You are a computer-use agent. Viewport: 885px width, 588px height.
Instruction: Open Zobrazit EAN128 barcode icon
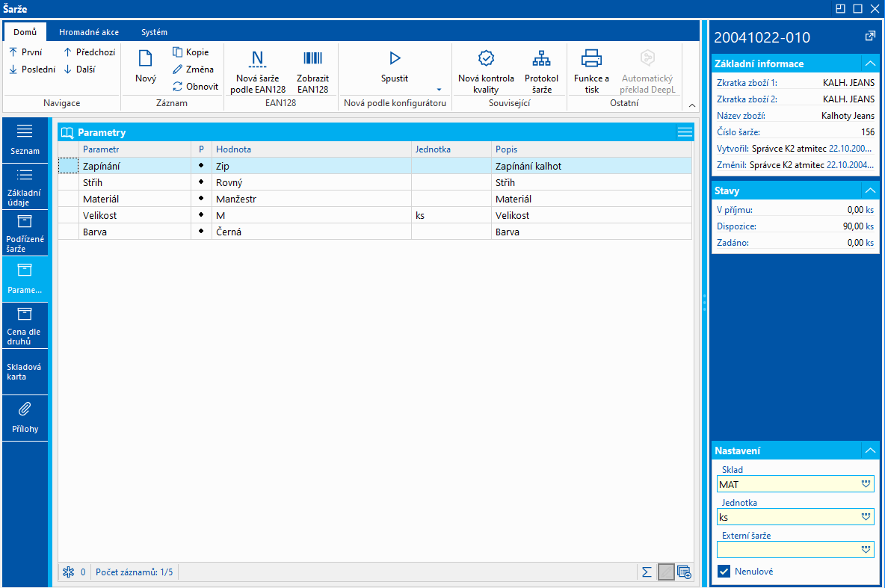coord(312,59)
